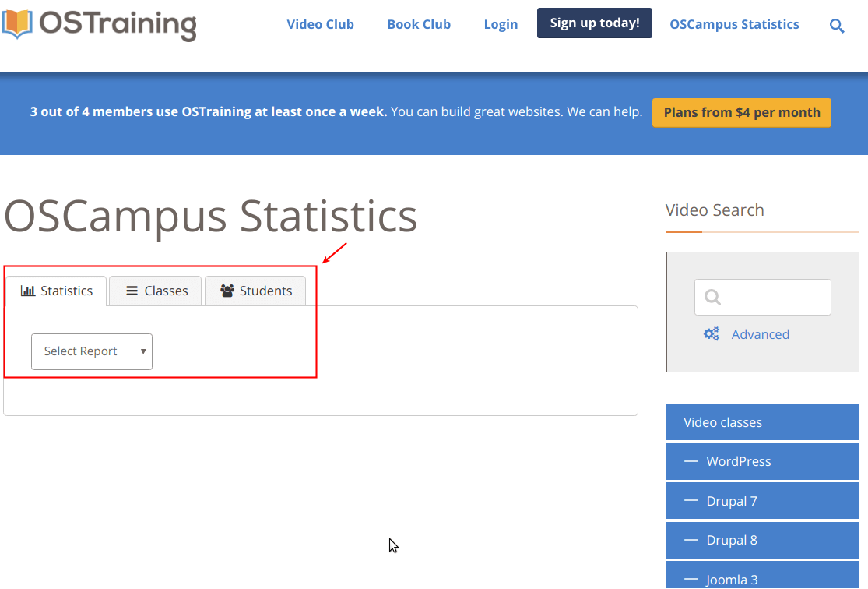868x589 pixels.
Task: Click the Sign up today! button
Action: [x=595, y=23]
